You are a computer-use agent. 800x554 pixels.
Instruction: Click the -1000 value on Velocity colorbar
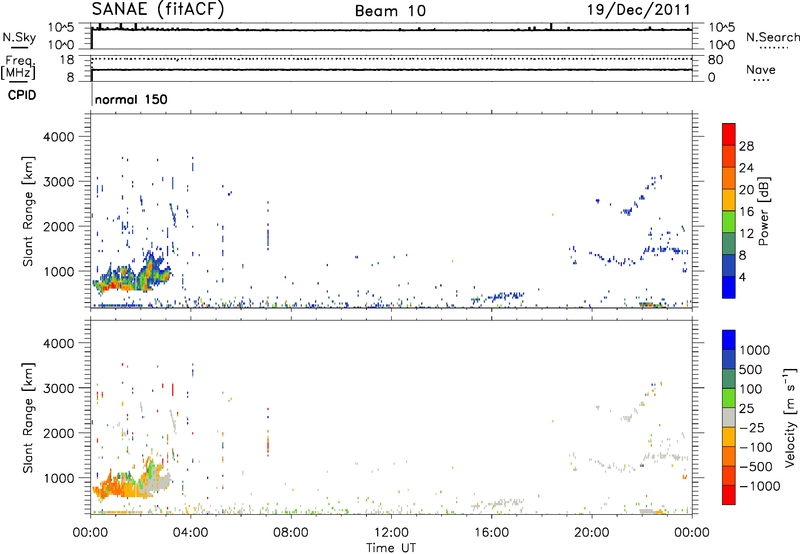[x=759, y=486]
